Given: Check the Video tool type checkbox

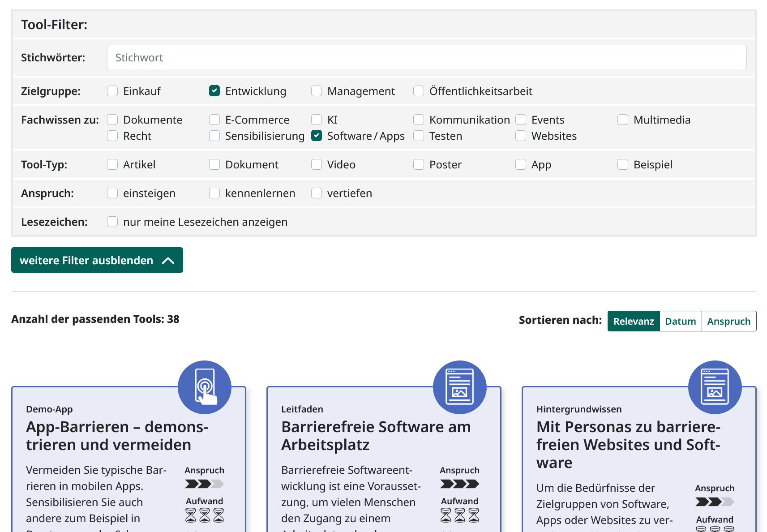Looking at the screenshot, I should coord(317,164).
